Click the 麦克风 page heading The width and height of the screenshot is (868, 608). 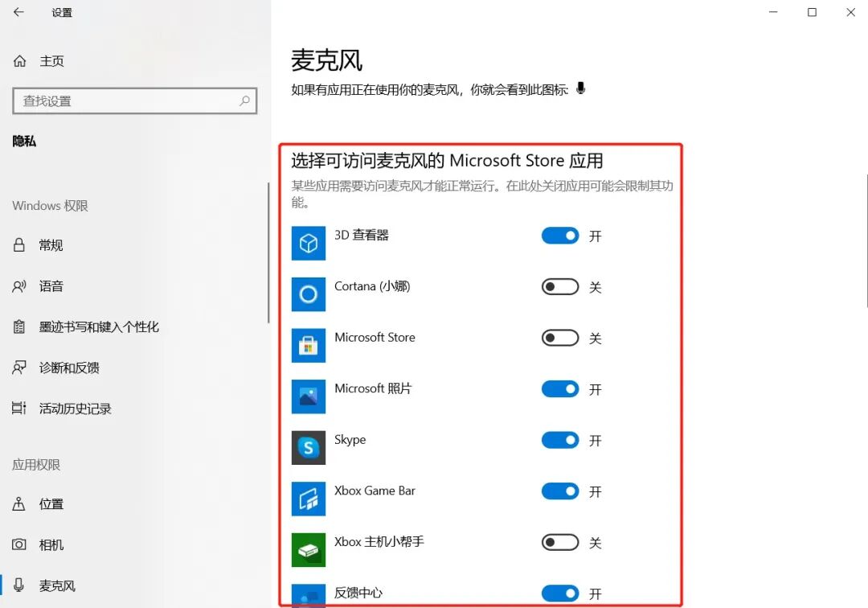326,60
